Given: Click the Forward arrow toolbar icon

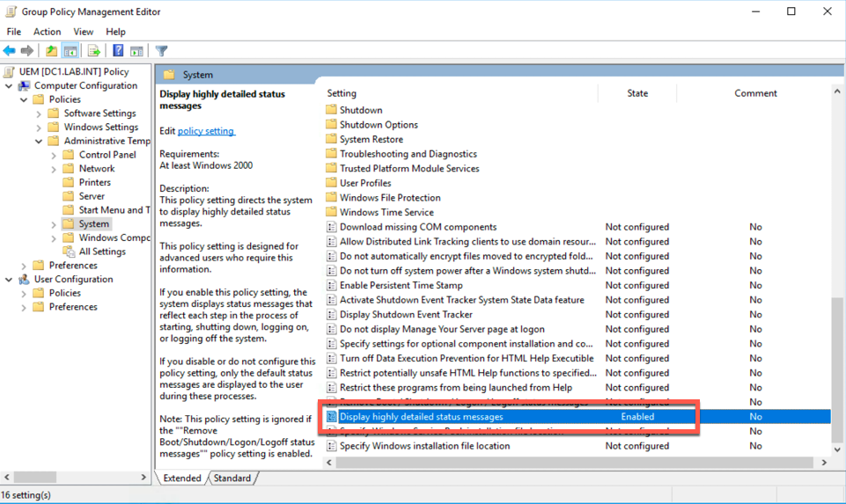Looking at the screenshot, I should click(27, 51).
